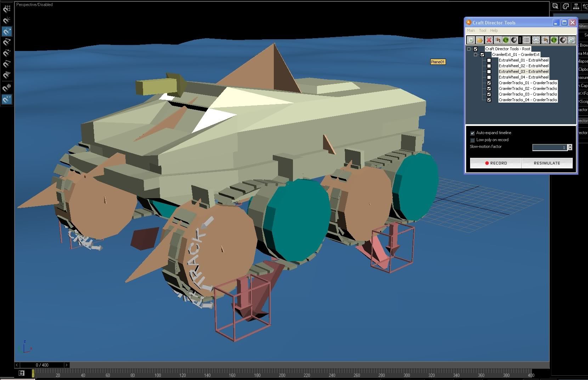Select the CrawlerTracks_04 - CrawlerTracks tree row
The image size is (588, 380).
pos(528,100)
